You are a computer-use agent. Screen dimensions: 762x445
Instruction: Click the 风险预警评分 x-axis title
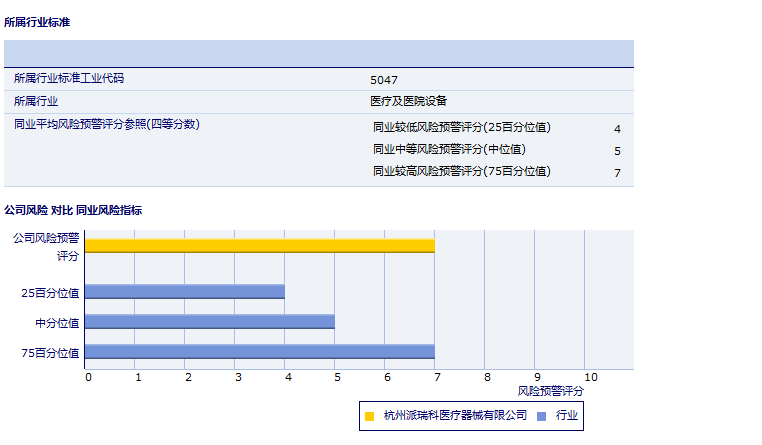[x=551, y=391]
